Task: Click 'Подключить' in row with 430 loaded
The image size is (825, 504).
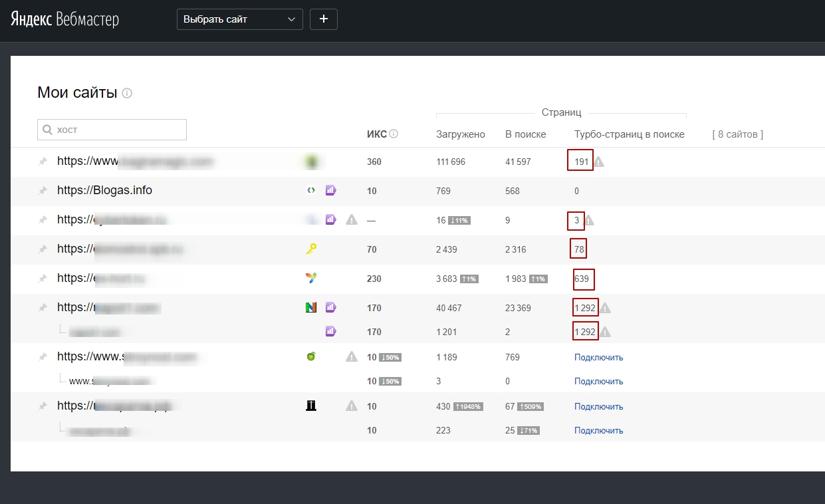Action: (598, 406)
